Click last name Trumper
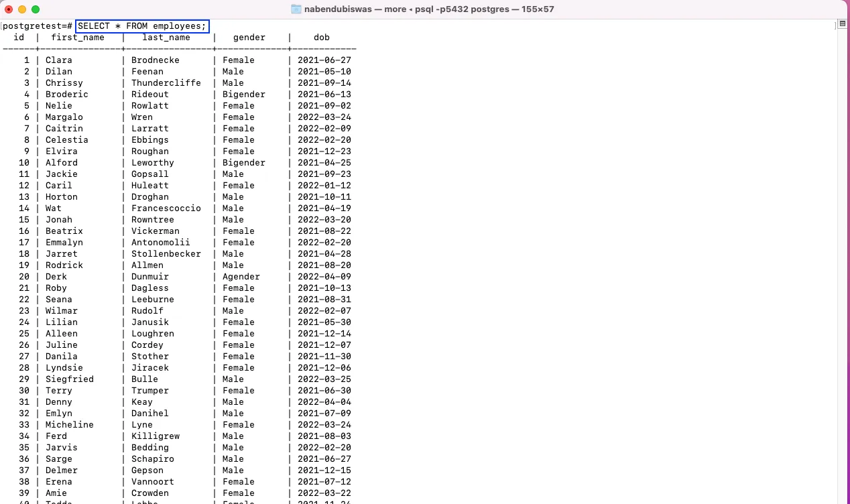Screen dimensions: 850x504 (x=150, y=391)
